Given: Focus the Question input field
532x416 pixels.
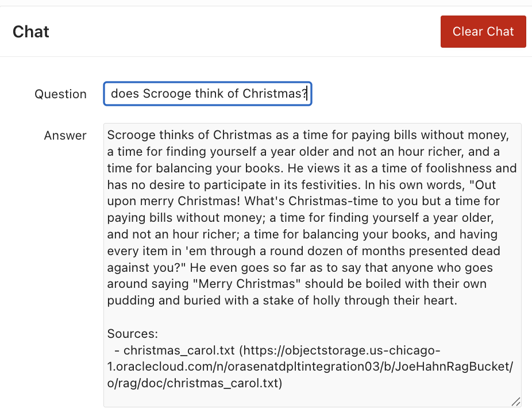Looking at the screenshot, I should point(207,94).
